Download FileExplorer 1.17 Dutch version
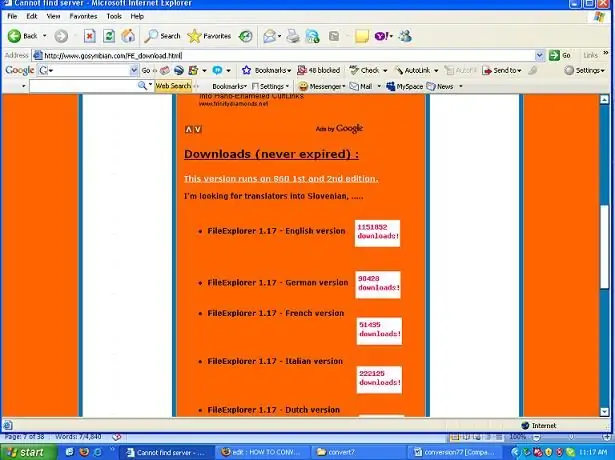615x460 pixels. 273,410
